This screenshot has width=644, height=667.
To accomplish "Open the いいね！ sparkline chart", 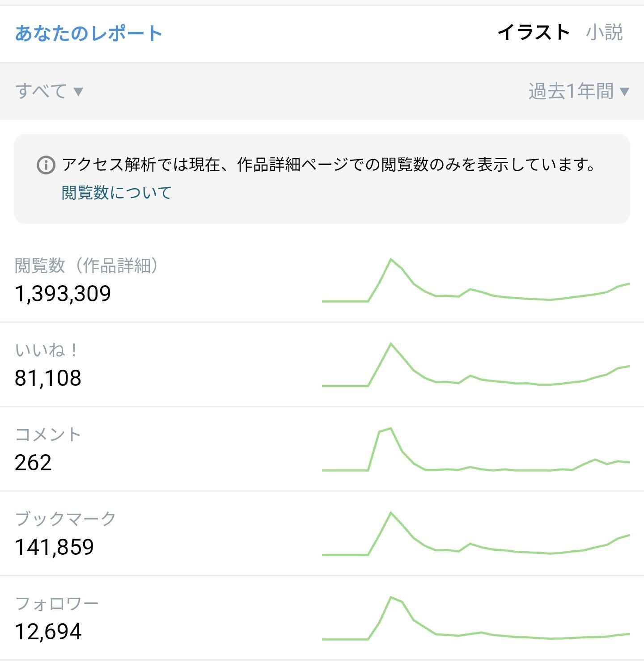I will click(x=476, y=364).
